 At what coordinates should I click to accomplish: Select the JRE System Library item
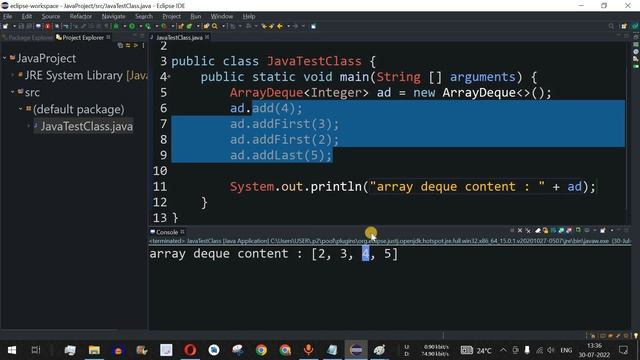[82, 76]
